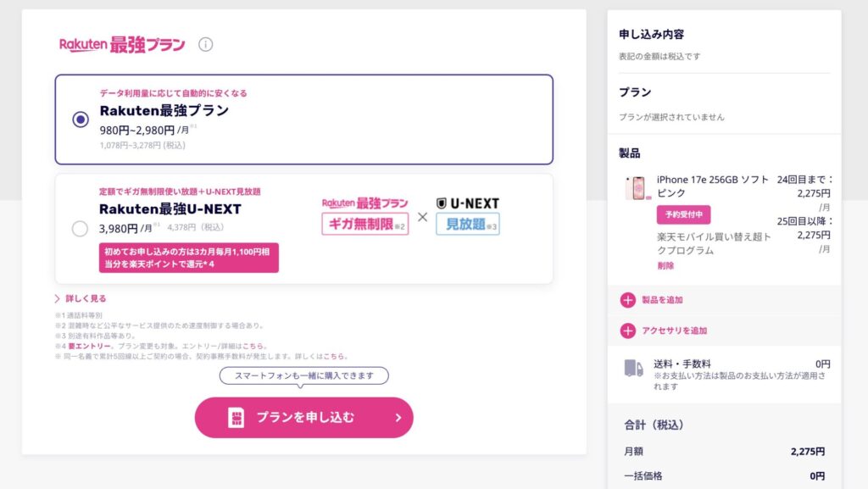
Task: Click the 予約受付中 label
Action: [x=683, y=214]
